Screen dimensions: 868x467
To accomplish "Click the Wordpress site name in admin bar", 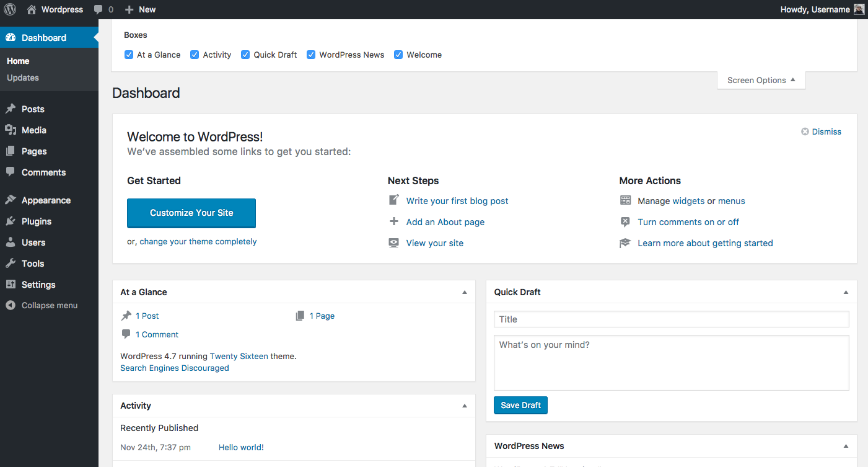I will [x=62, y=9].
